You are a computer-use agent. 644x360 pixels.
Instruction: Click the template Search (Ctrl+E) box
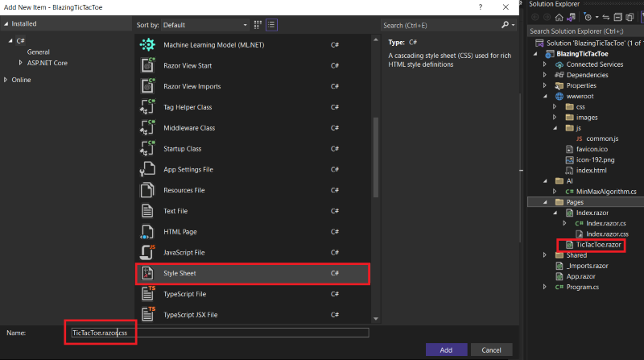[x=440, y=26]
